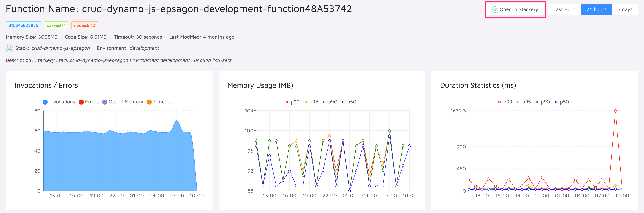Toggle p99 series in Memory Usage chart
This screenshot has height=213, width=644.
pos(292,102)
